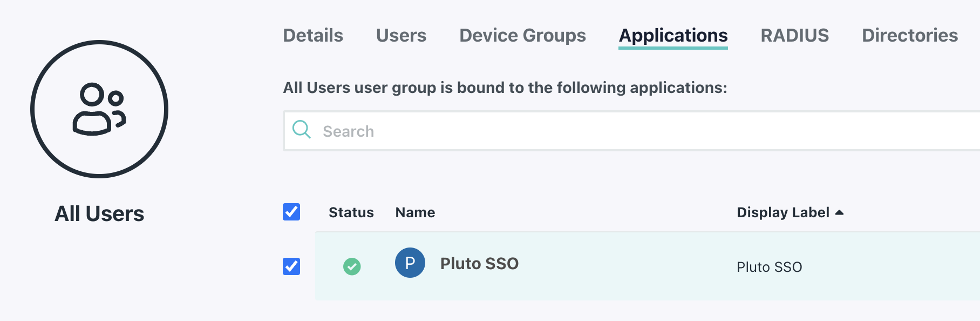The height and width of the screenshot is (321, 980).
Task: Sort by Display Label column header
Action: [x=782, y=212]
